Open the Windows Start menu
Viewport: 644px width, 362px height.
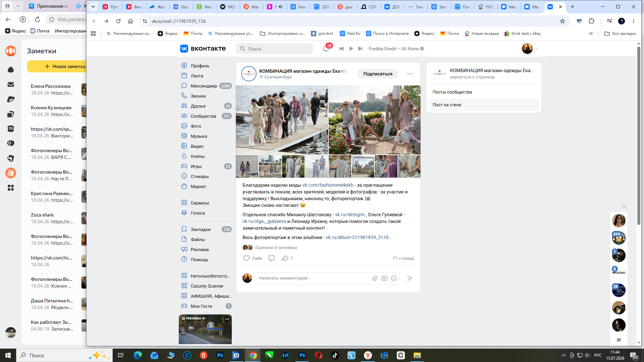pos(8,355)
